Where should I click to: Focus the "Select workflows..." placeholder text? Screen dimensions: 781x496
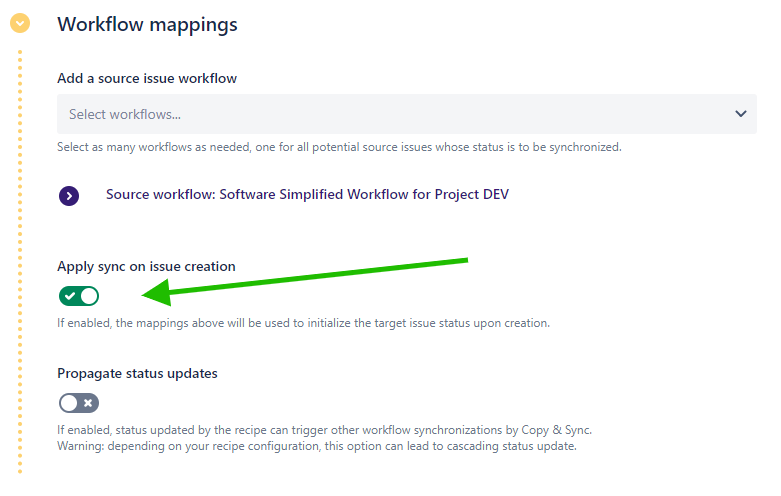point(125,115)
